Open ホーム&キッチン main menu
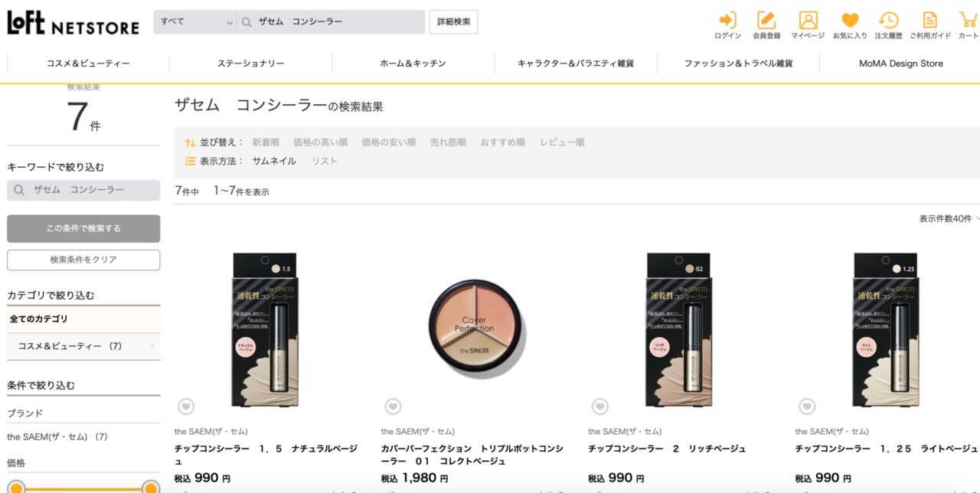980x493 pixels. click(x=413, y=64)
